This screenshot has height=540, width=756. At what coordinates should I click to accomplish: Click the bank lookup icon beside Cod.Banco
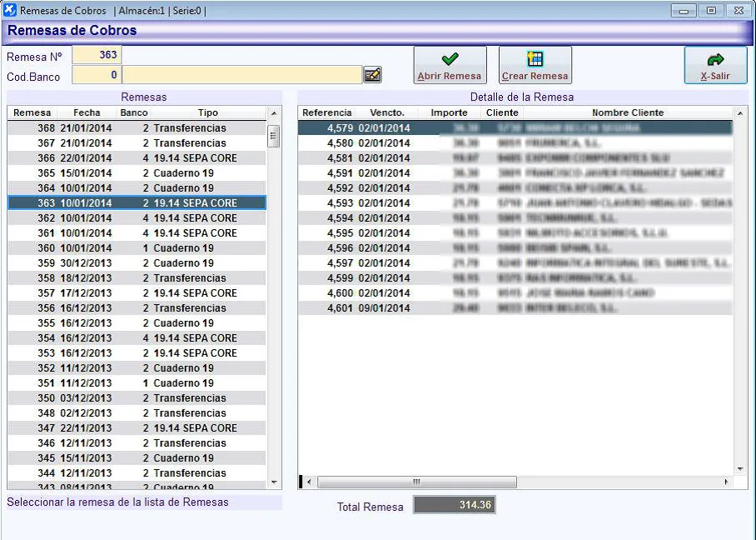372,75
